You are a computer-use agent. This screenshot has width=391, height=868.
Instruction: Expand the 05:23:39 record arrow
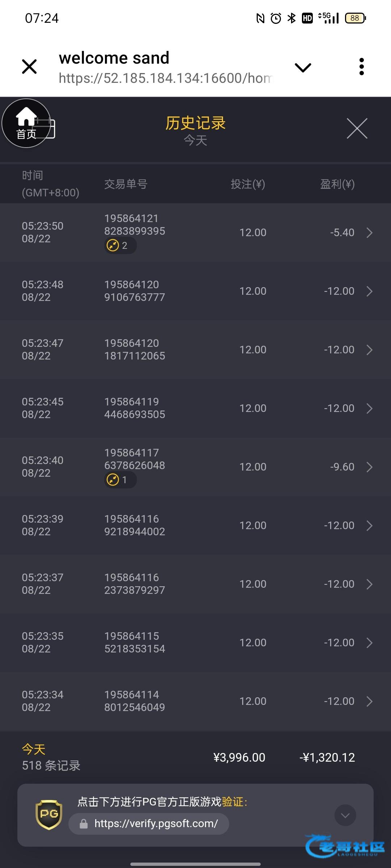[x=369, y=526]
